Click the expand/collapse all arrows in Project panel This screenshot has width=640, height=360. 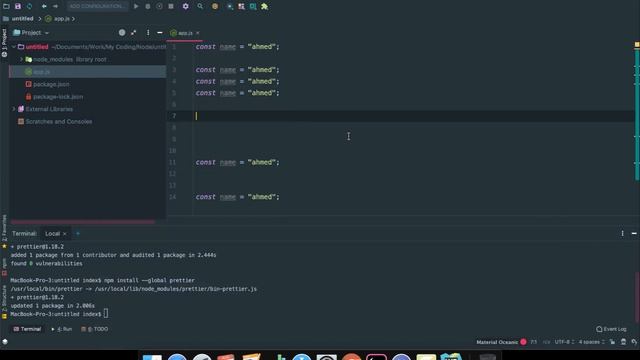[x=133, y=33]
